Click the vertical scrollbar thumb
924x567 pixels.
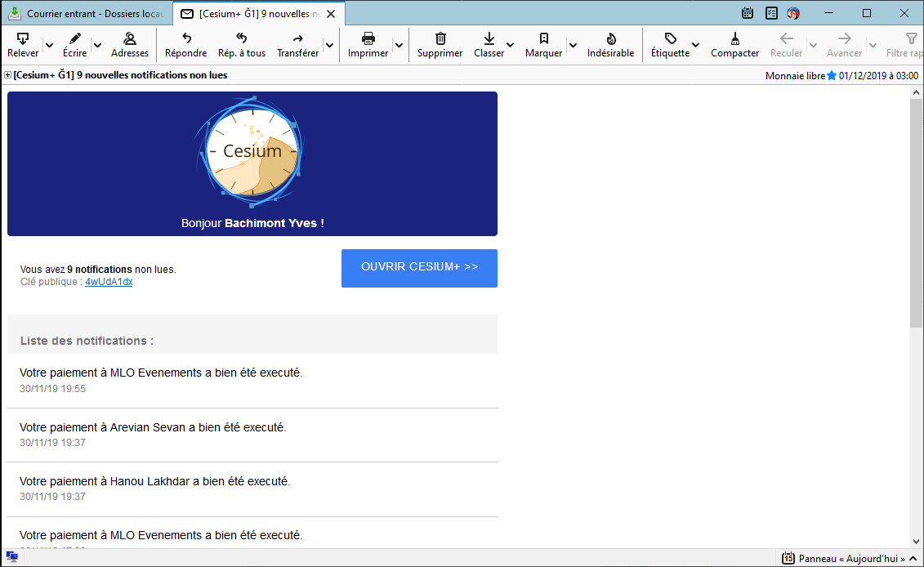916,212
